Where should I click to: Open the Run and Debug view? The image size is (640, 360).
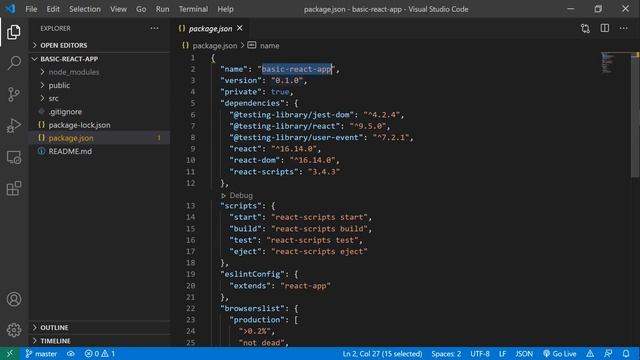pyautogui.click(x=13, y=126)
